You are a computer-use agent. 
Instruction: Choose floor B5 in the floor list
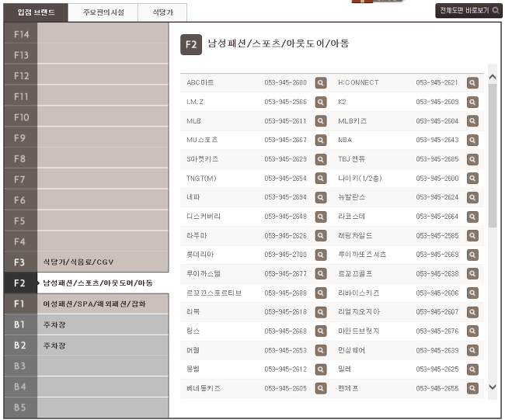pos(86,408)
